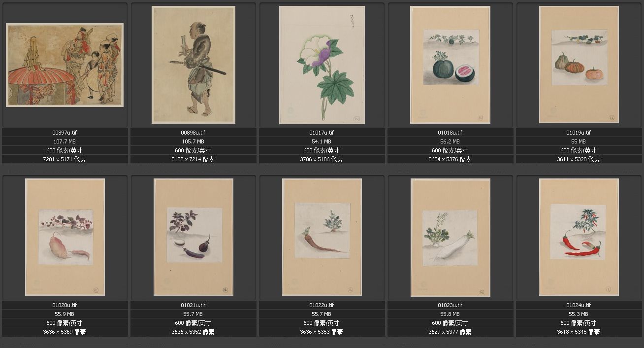Select the carrot painting thumbnail

[322, 237]
